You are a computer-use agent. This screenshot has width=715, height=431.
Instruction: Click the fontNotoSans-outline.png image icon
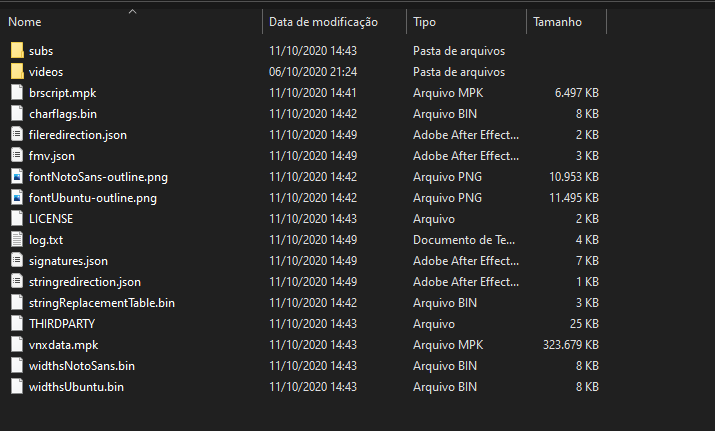click(17, 177)
